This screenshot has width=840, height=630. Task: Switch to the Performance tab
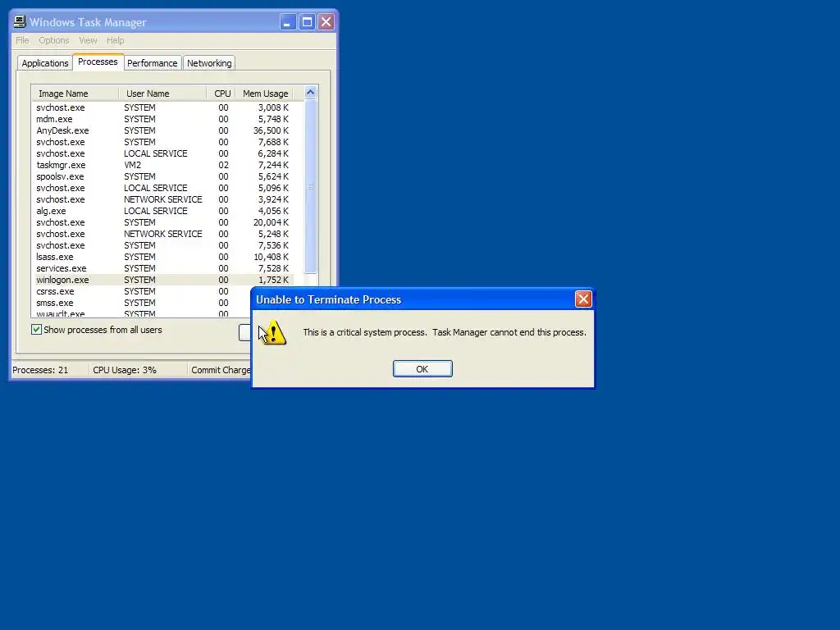[152, 63]
